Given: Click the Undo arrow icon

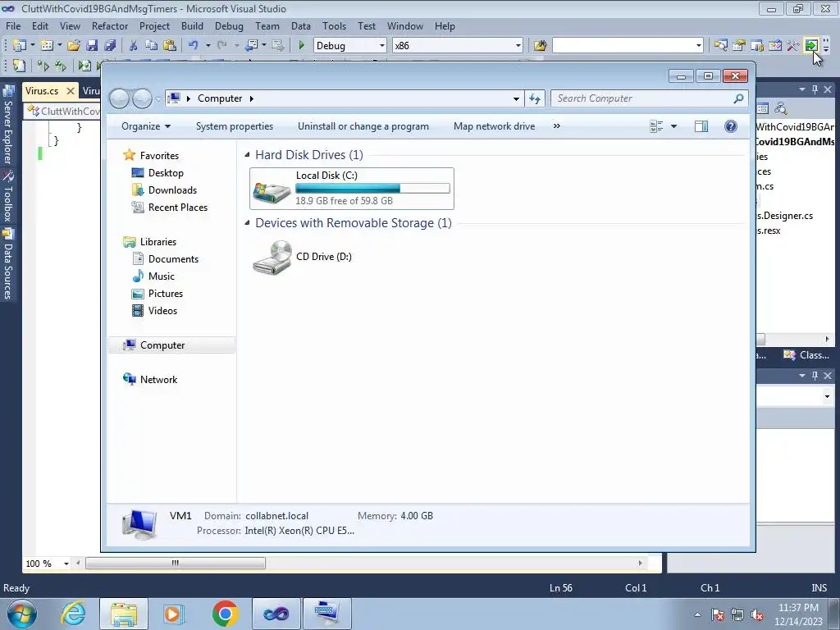Looking at the screenshot, I should coord(194,46).
